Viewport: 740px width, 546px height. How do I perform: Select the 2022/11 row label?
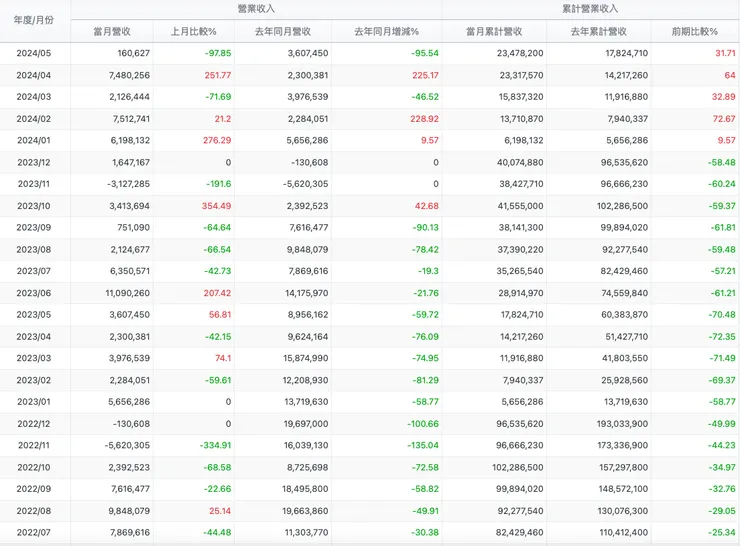coord(34,445)
